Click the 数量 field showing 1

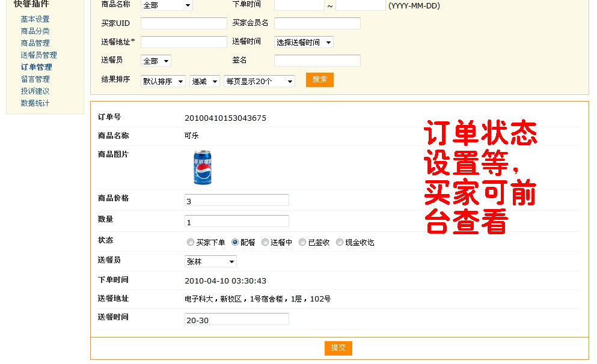point(237,221)
